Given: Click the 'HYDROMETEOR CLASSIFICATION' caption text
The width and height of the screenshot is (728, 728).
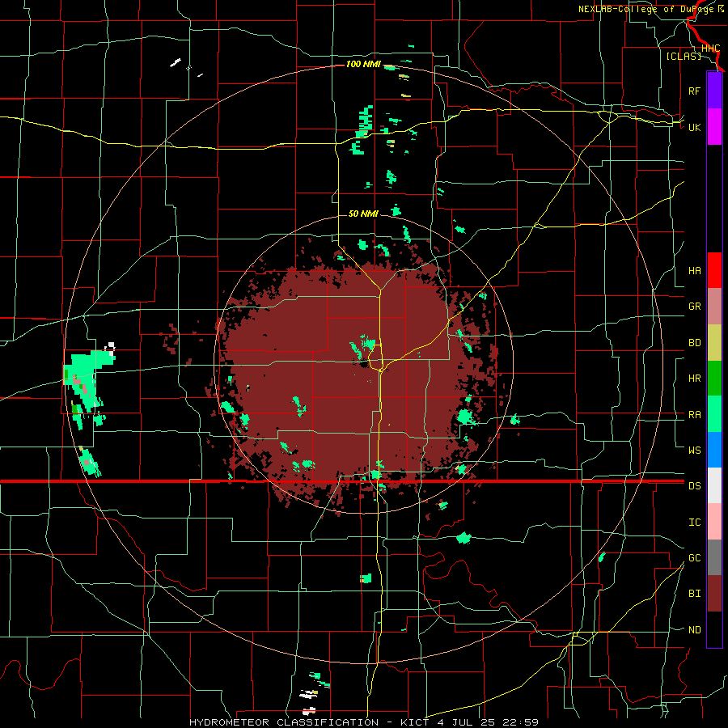Looking at the screenshot, I should point(284,722).
